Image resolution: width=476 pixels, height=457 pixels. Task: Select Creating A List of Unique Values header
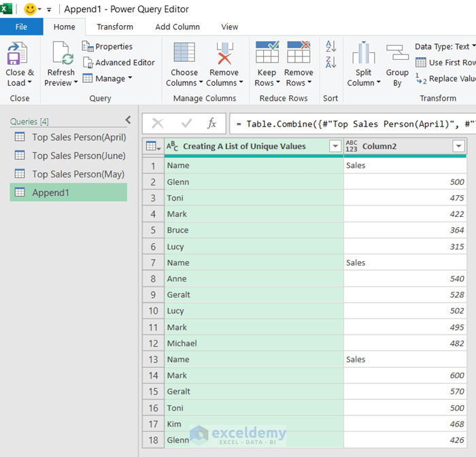point(244,146)
